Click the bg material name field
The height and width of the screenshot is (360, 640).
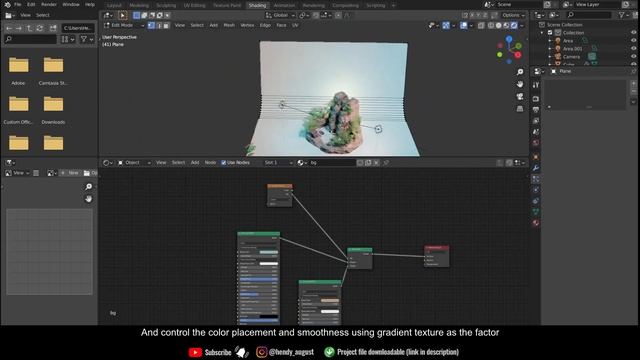(x=332, y=162)
